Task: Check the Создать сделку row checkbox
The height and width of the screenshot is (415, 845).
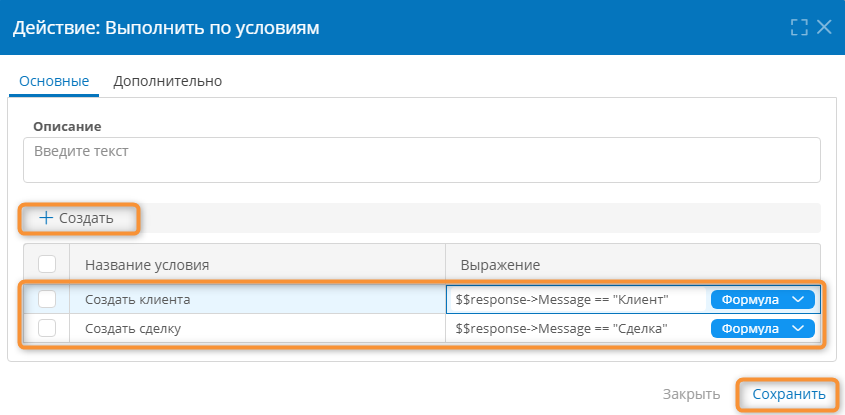Action: pos(47,328)
